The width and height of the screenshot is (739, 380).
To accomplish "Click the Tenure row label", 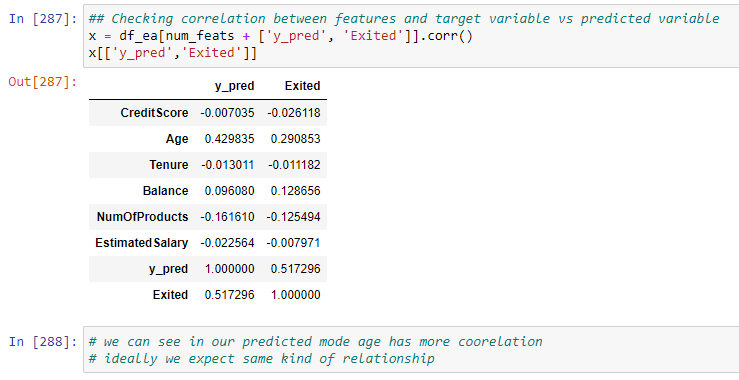I will click(169, 165).
